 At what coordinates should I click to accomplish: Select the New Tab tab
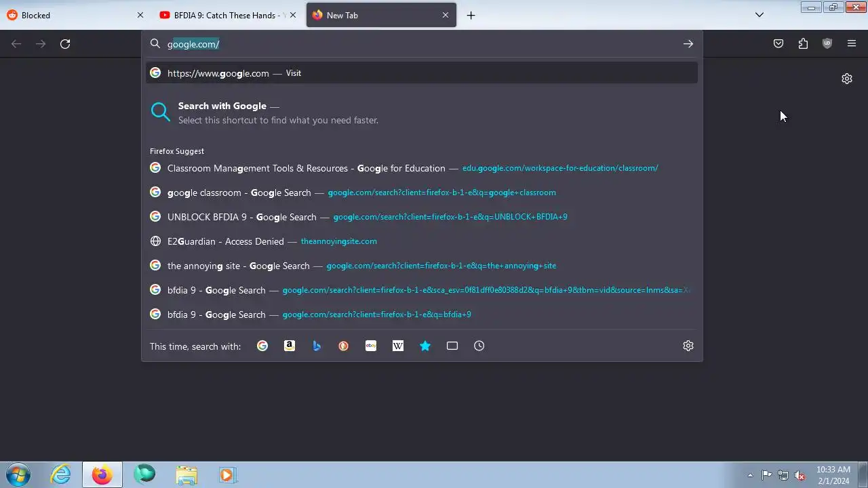pyautogui.click(x=381, y=15)
